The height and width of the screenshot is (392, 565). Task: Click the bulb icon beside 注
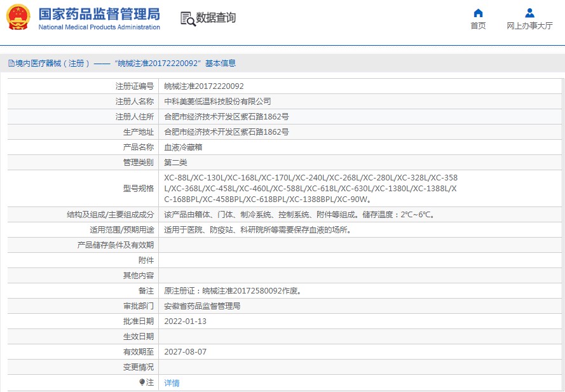tap(142, 382)
